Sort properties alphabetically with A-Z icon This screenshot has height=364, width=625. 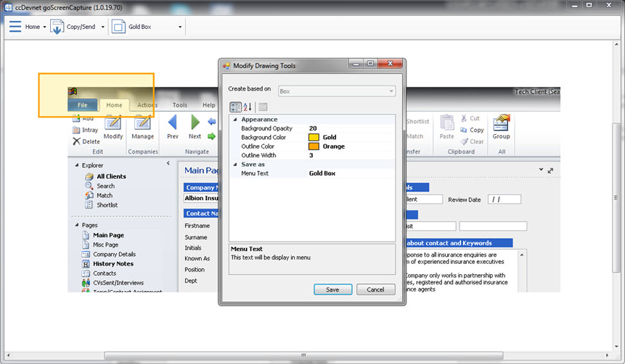point(248,107)
